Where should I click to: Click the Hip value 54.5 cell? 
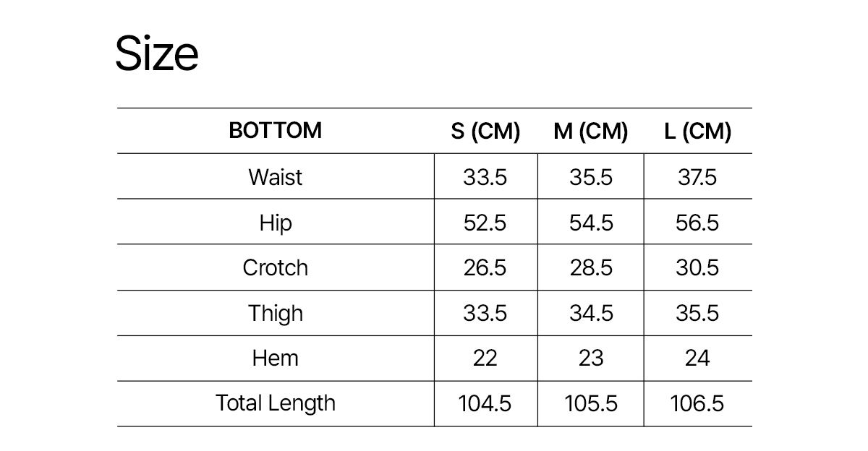(591, 223)
